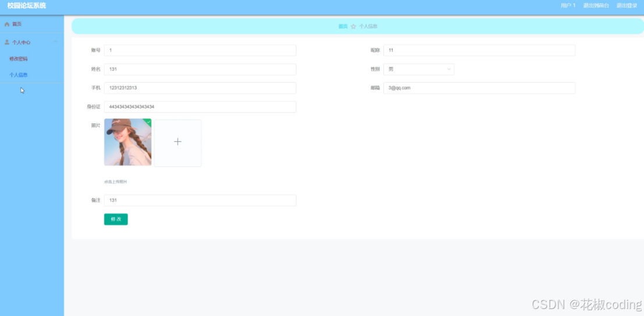Click the star icon in breadcrumb
The height and width of the screenshot is (316, 644).
point(353,26)
